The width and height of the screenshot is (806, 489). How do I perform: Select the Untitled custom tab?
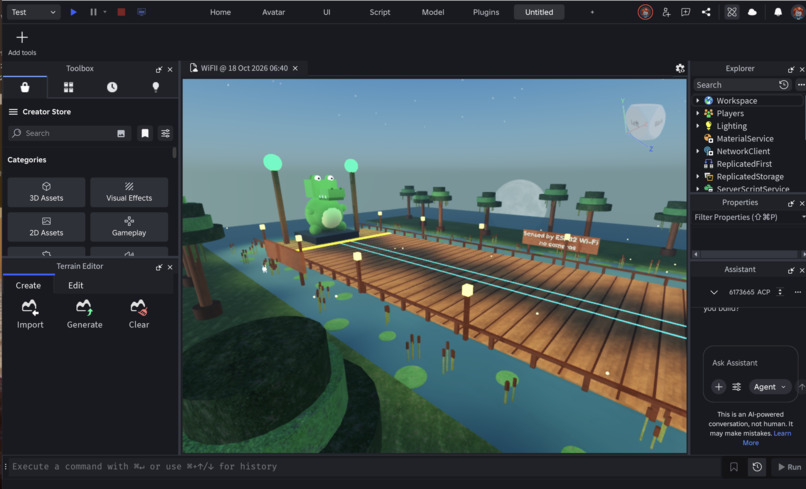pos(539,12)
